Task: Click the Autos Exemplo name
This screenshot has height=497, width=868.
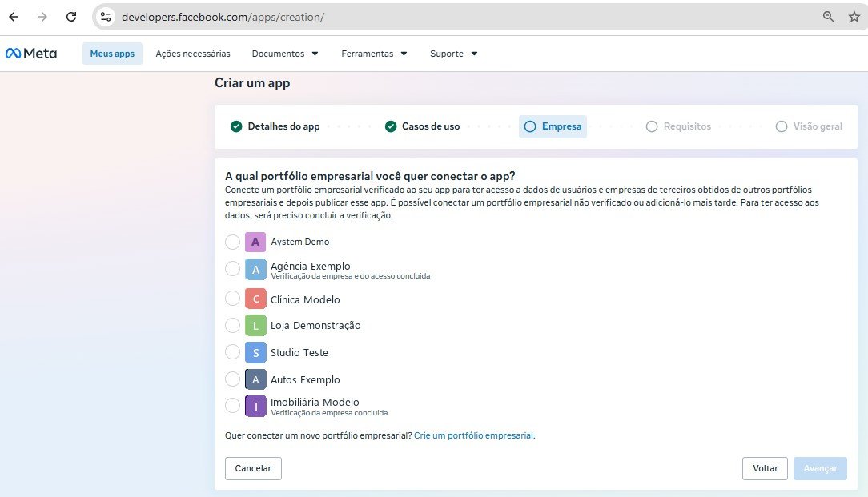Action: coord(305,379)
